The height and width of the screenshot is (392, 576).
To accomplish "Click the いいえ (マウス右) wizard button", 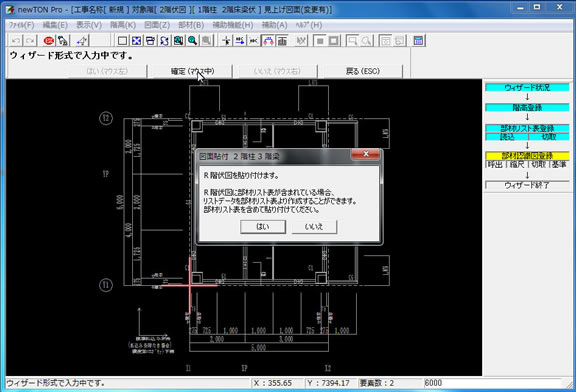I will pos(277,71).
